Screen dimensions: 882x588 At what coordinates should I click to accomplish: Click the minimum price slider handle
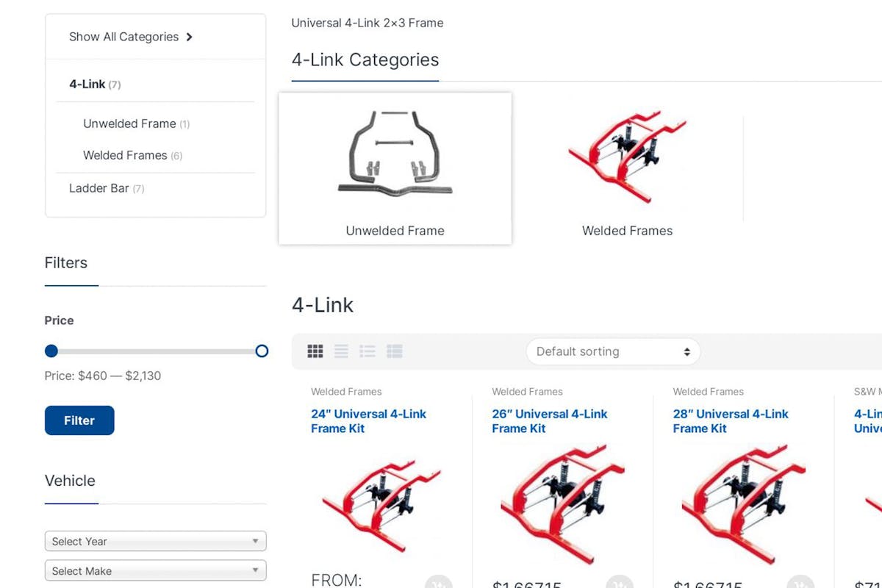coord(51,351)
